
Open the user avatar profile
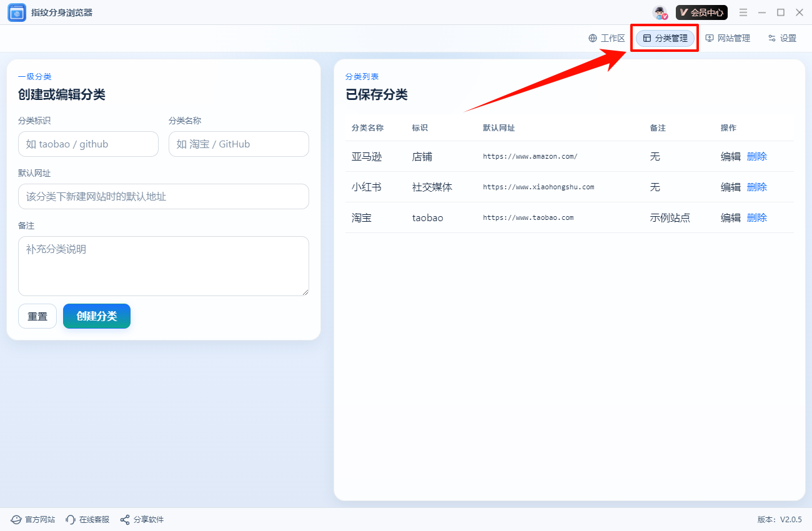click(660, 12)
